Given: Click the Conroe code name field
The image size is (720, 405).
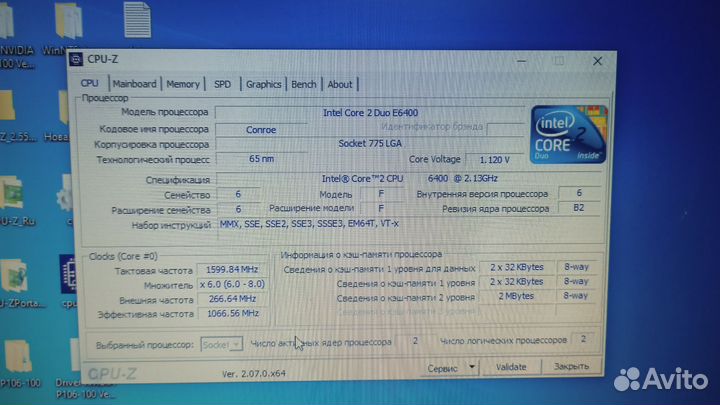Looking at the screenshot, I should [x=261, y=130].
